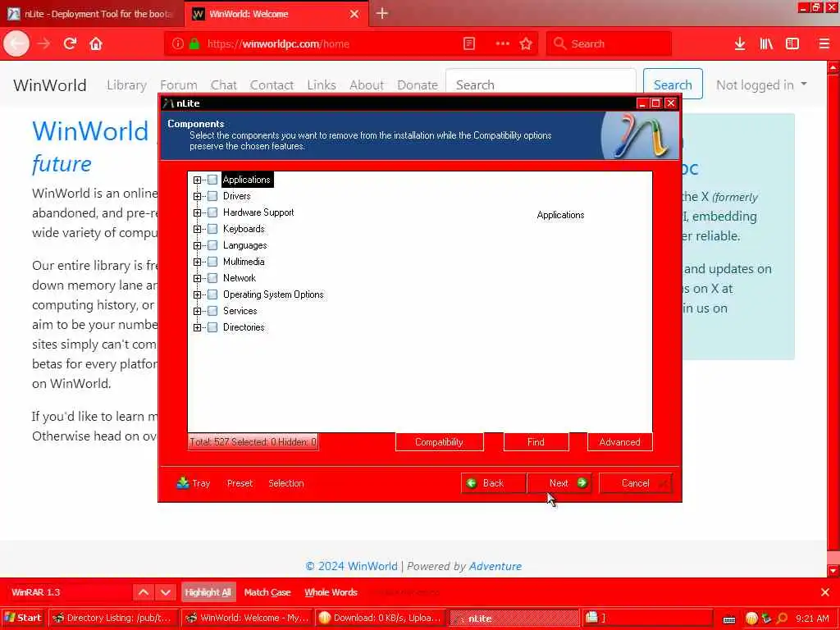Expand the Languages tree node

tap(197, 245)
